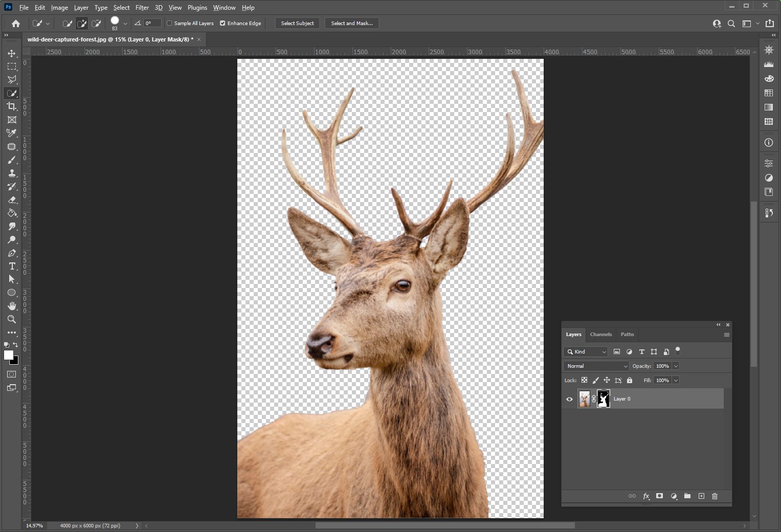Select the Rectangular Marquee tool

(x=12, y=66)
